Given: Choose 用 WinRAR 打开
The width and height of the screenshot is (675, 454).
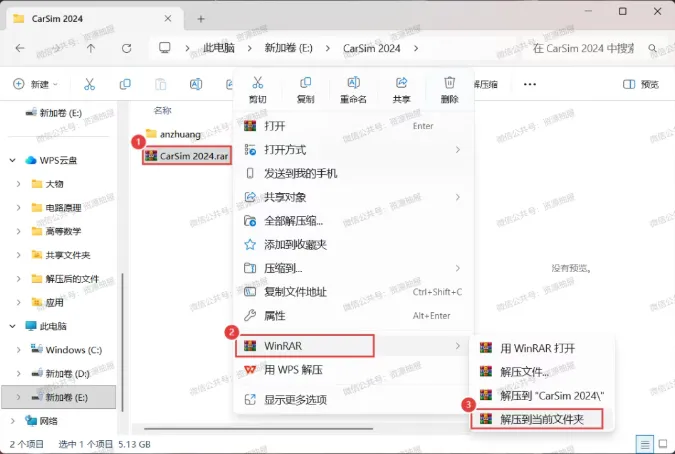Looking at the screenshot, I should pos(542,348).
